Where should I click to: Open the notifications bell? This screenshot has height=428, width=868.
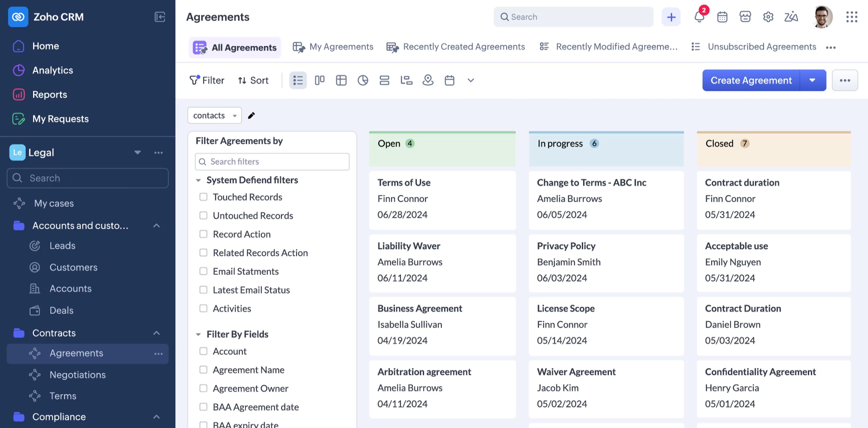coord(699,17)
